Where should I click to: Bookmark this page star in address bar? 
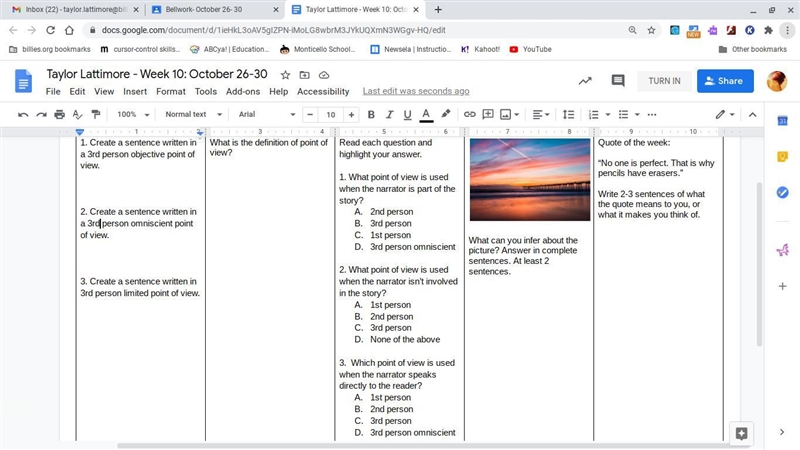pos(652,30)
